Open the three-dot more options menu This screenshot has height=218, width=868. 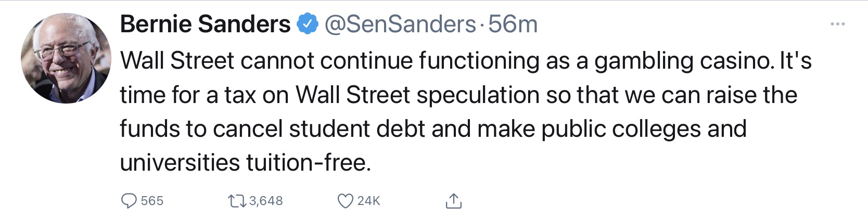tap(837, 24)
